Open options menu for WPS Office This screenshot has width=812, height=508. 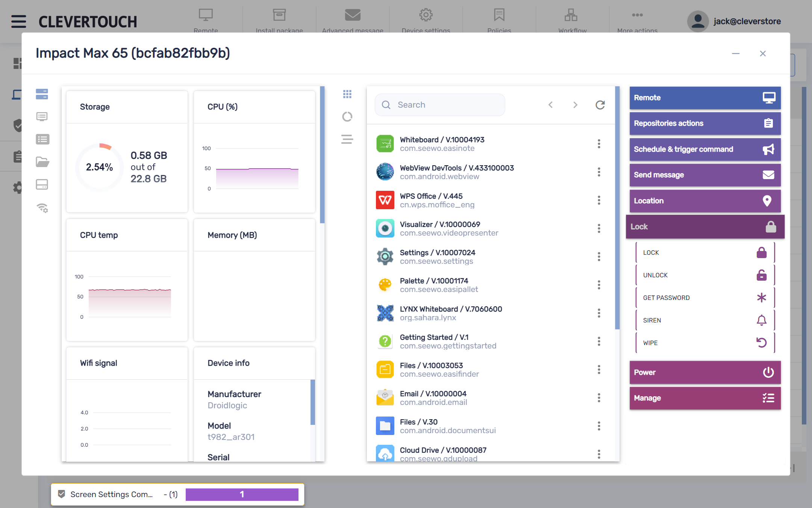pyautogui.click(x=599, y=200)
